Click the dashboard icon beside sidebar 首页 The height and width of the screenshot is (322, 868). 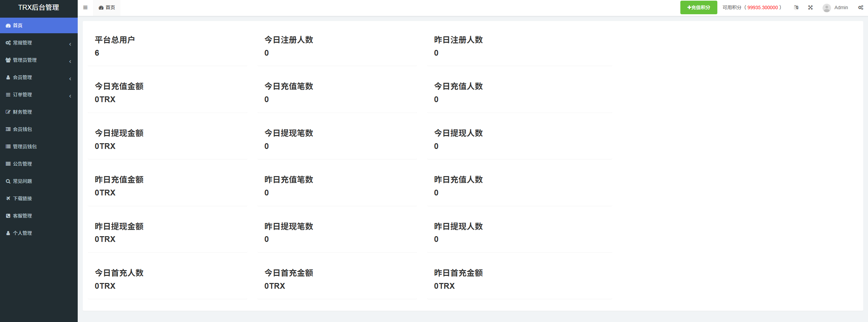[8, 25]
